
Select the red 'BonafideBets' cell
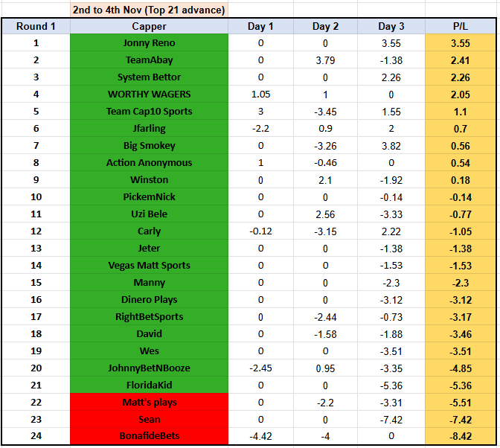click(149, 436)
